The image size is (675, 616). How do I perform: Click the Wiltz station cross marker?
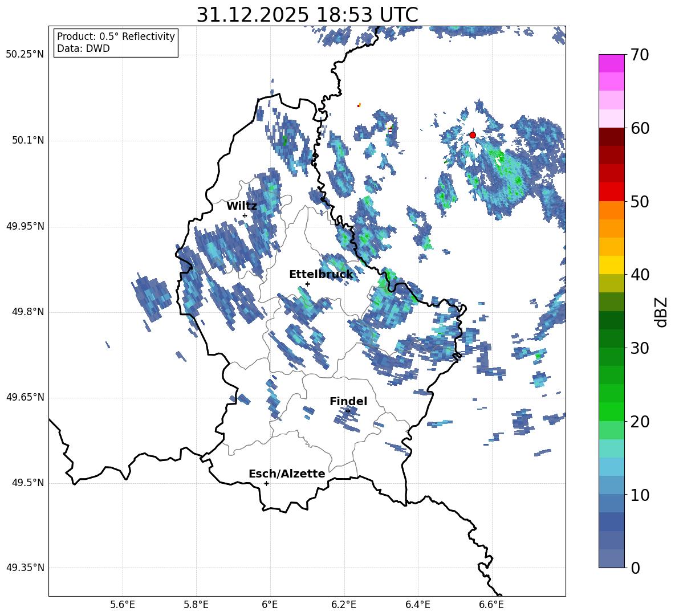[x=245, y=215]
